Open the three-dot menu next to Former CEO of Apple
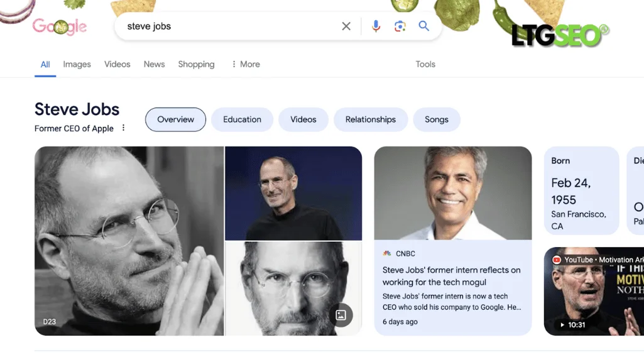 pyautogui.click(x=123, y=128)
